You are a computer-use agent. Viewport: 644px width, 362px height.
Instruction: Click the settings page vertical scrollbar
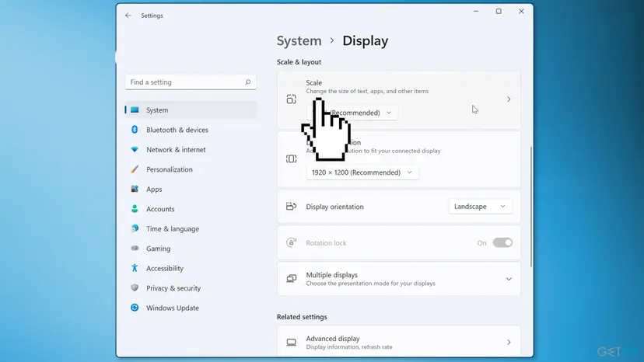click(531, 207)
